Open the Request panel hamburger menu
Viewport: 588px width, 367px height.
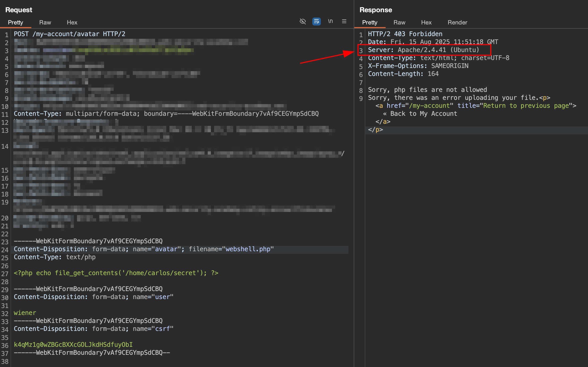point(344,21)
